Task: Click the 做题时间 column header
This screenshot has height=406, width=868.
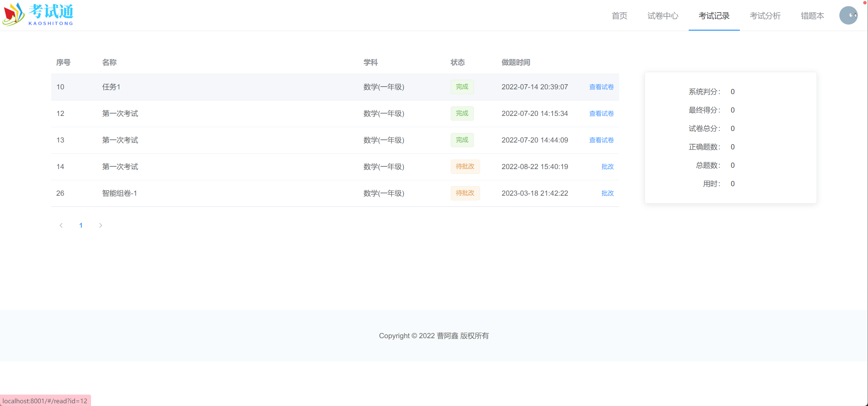Action: pos(516,62)
